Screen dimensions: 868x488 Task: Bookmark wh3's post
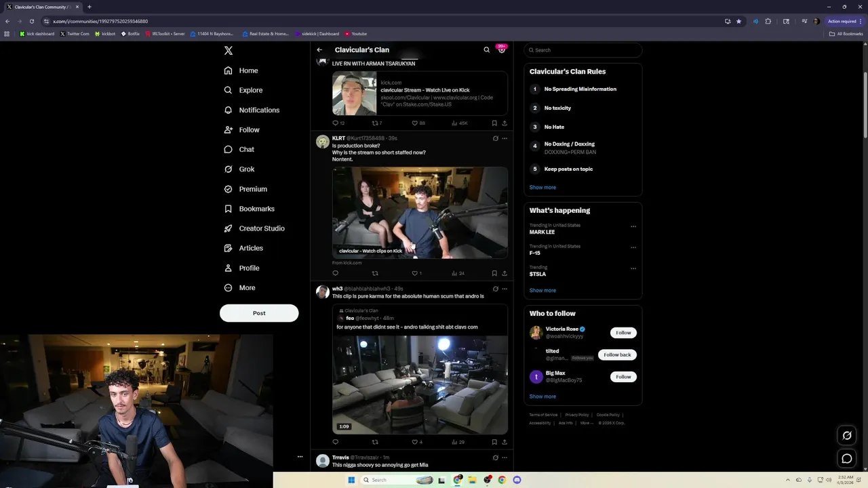point(494,442)
